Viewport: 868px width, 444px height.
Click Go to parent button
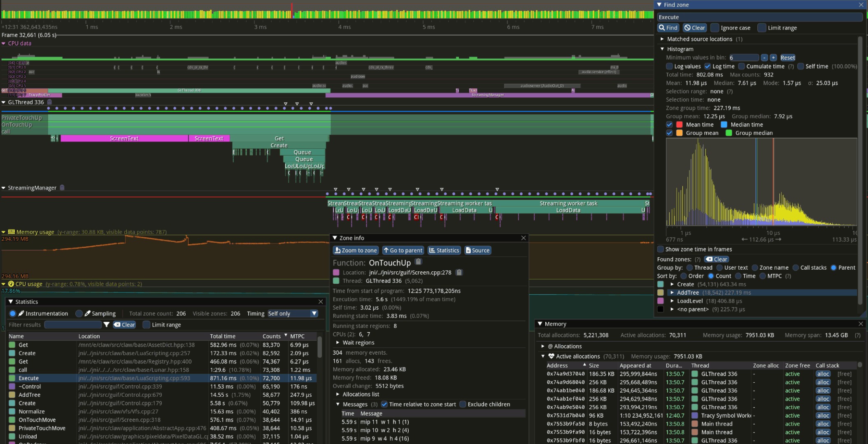click(x=403, y=250)
